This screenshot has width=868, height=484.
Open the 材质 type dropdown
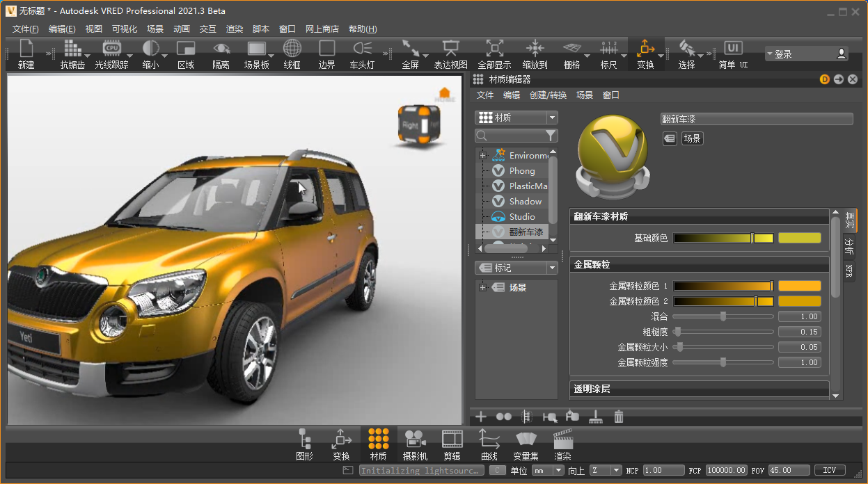516,118
